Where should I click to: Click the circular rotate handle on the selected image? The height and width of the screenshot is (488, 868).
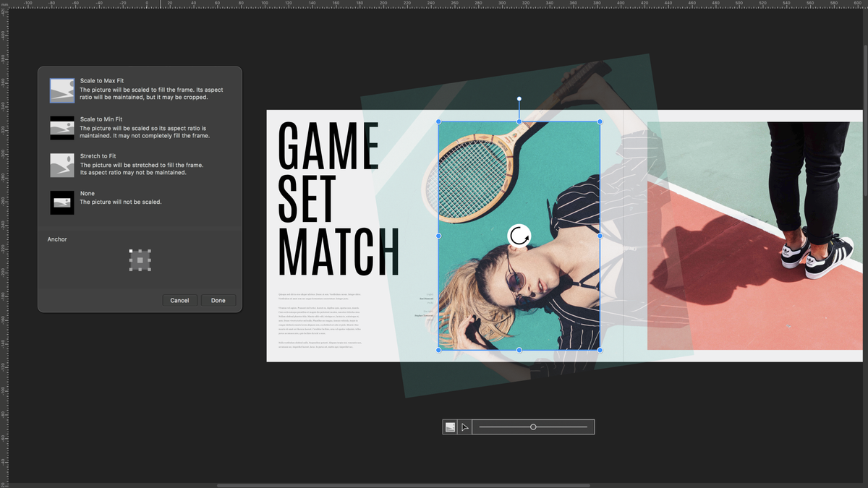click(519, 235)
